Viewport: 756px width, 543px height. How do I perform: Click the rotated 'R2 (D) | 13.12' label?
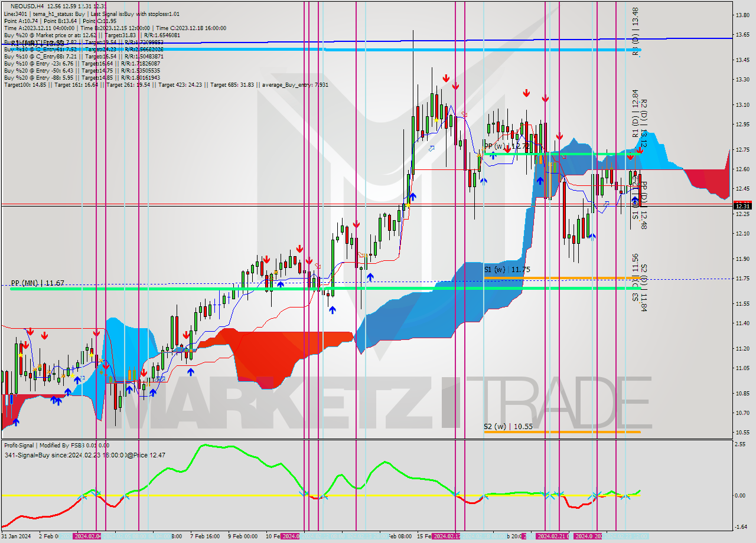[x=644, y=124]
